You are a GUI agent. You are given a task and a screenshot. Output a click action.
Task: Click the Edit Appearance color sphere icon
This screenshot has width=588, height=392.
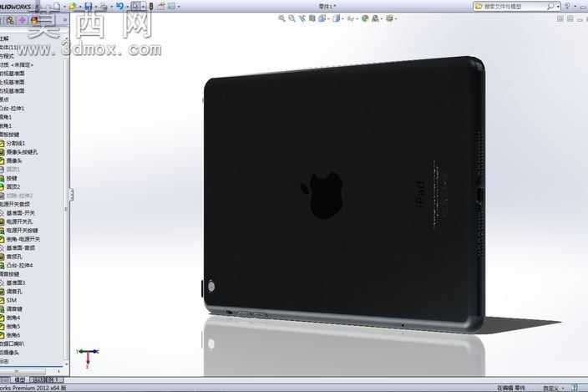coord(365,18)
